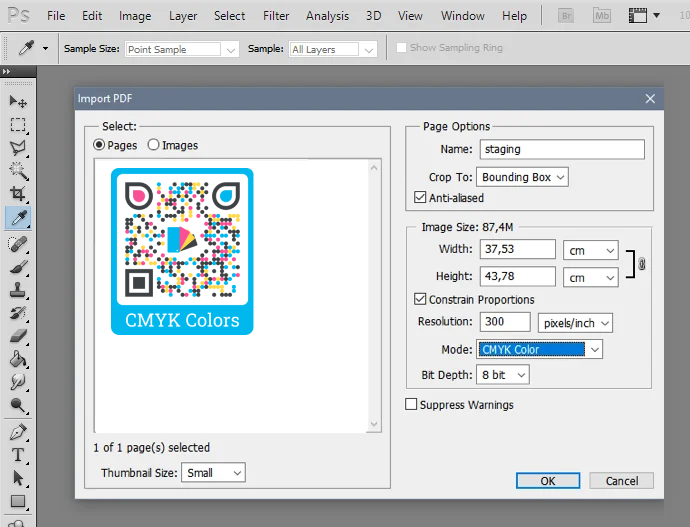The image size is (690, 527).
Task: Toggle Show Sampling Ring checkbox
Action: (401, 47)
